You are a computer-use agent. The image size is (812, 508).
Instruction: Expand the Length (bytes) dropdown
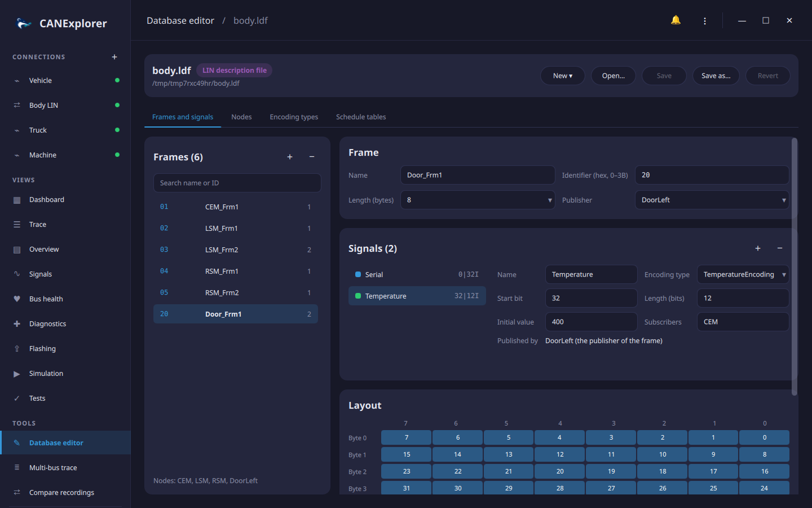(478, 200)
